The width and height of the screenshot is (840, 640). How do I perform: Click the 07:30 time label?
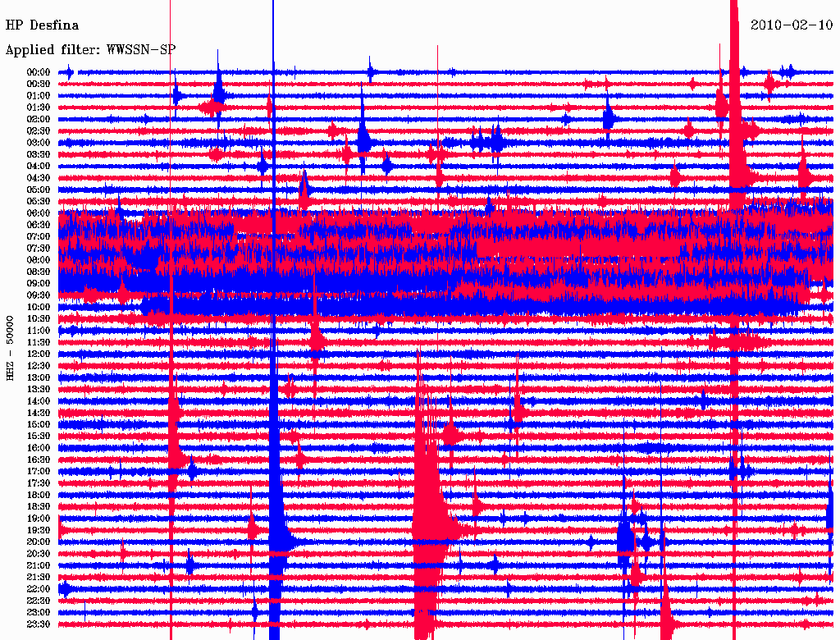(x=39, y=248)
